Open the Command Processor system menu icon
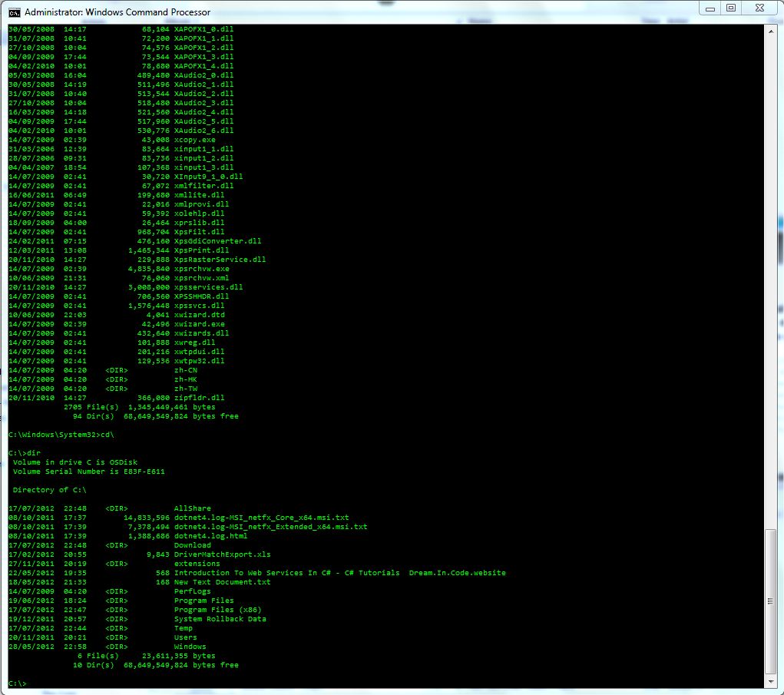784x695 pixels. pos(15,12)
